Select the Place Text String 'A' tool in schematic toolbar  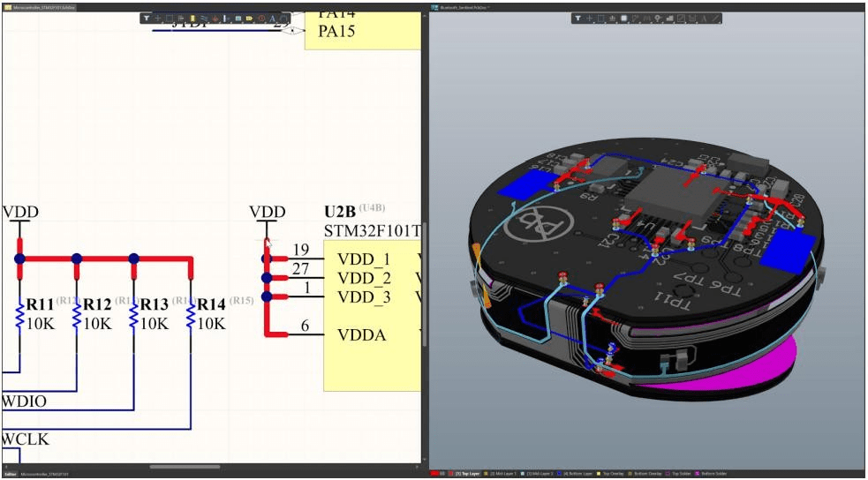pos(272,19)
